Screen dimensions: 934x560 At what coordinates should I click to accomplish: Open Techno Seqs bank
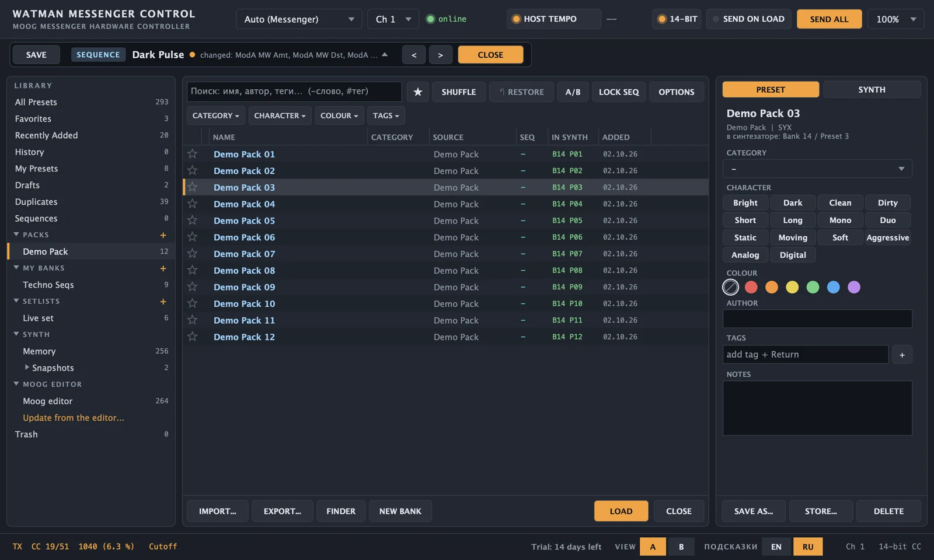tap(91, 285)
